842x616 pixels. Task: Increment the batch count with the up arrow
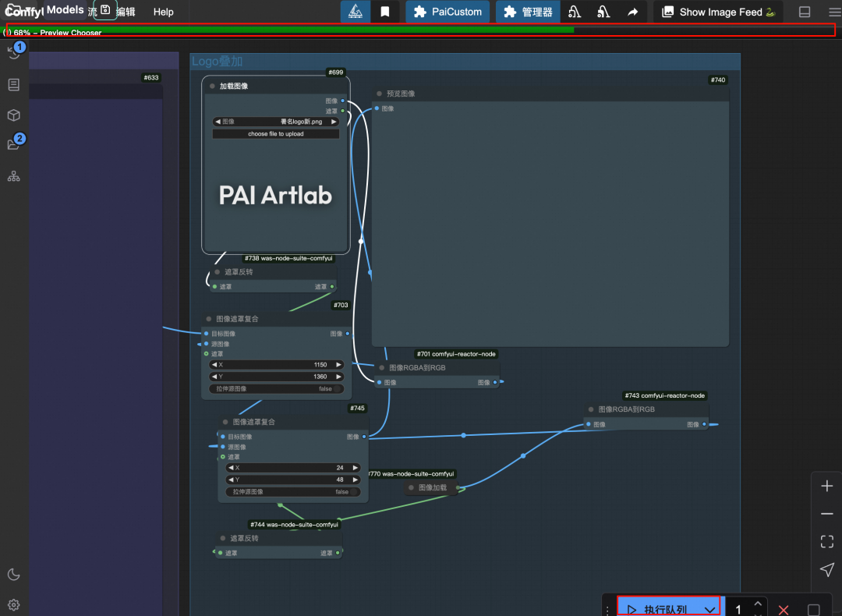click(x=758, y=604)
